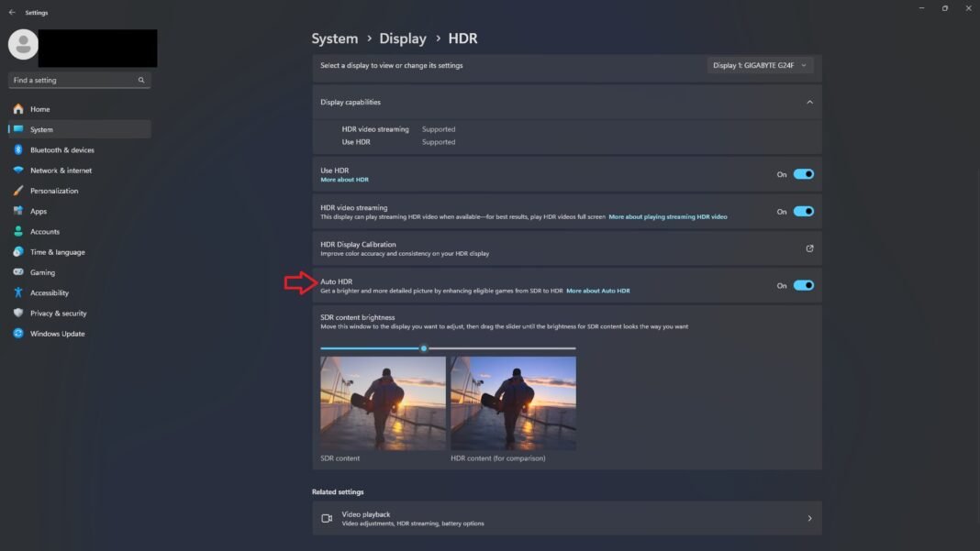Select the Bluetooth & devices icon
This screenshot has height=551, width=980.
(x=18, y=149)
